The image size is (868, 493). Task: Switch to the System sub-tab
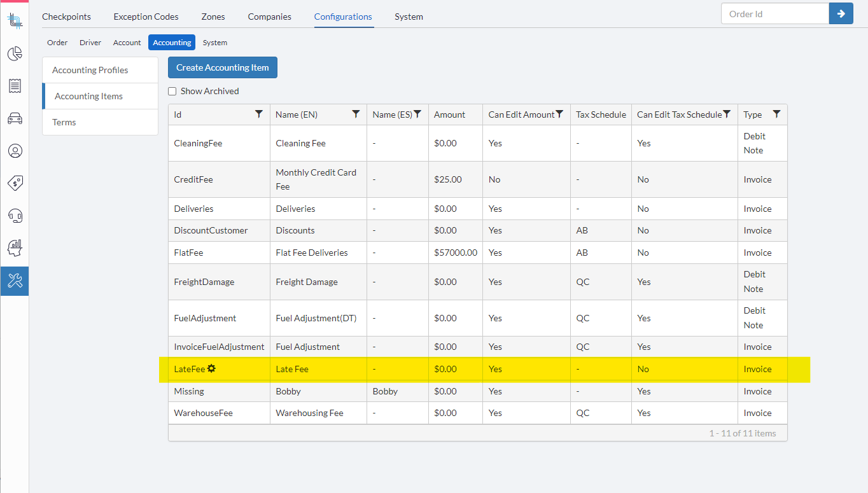(215, 43)
